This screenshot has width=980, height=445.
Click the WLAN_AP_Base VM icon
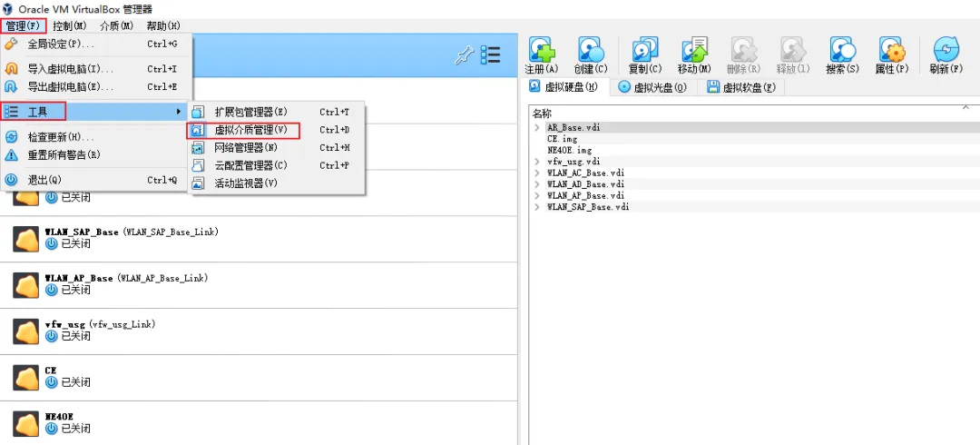pos(25,285)
